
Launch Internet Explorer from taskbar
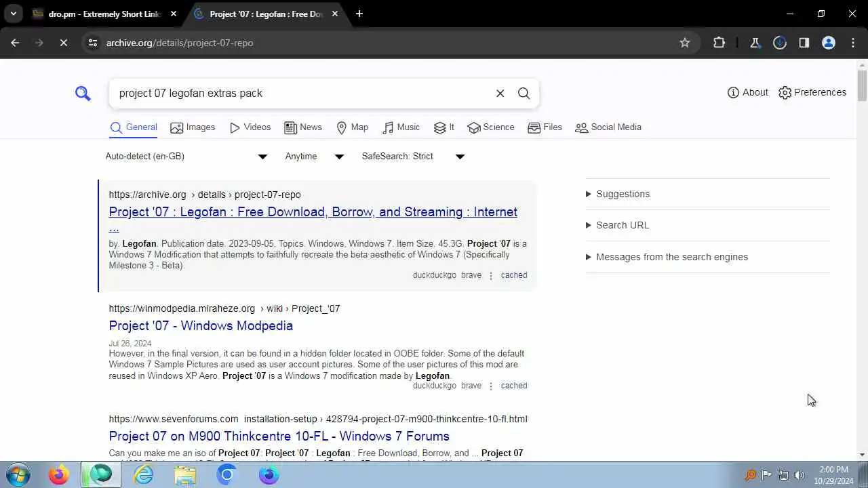[143, 474]
